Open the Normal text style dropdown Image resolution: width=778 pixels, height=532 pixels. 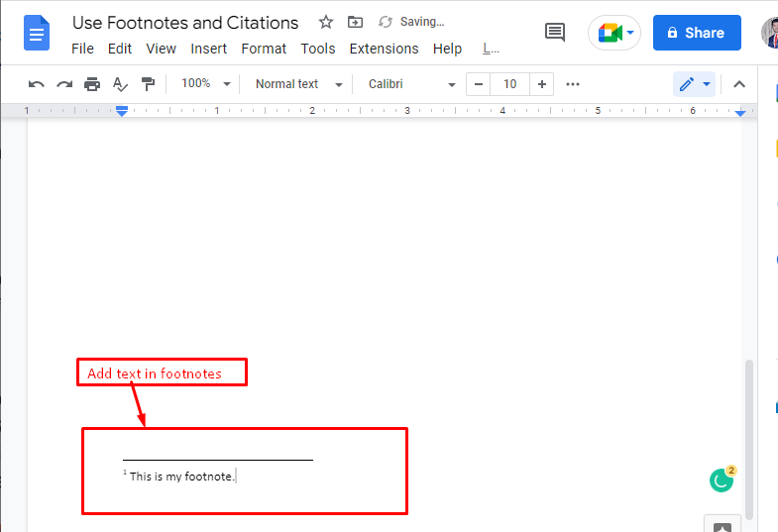coord(298,84)
